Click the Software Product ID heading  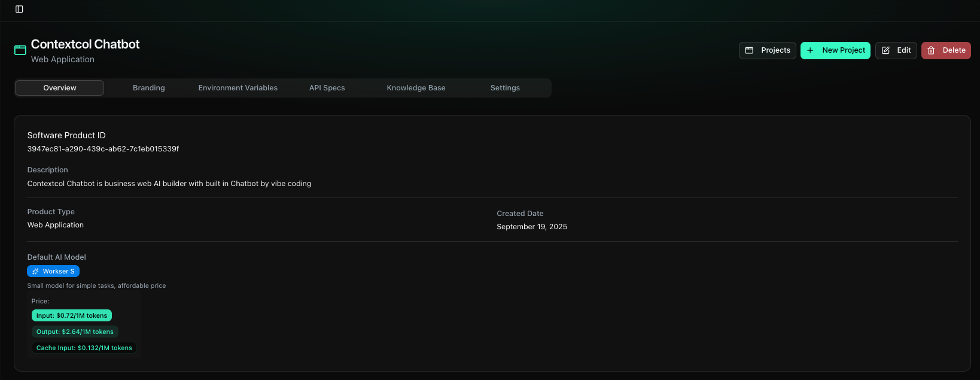click(x=66, y=135)
